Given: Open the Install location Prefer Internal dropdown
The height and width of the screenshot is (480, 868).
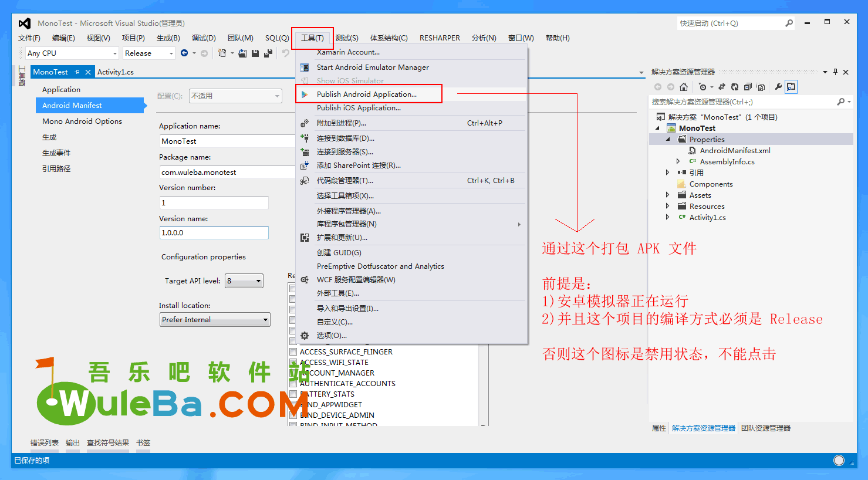Looking at the screenshot, I should (215, 319).
